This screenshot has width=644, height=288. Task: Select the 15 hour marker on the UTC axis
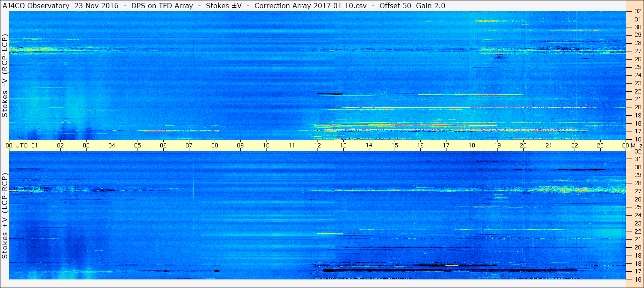click(395, 145)
